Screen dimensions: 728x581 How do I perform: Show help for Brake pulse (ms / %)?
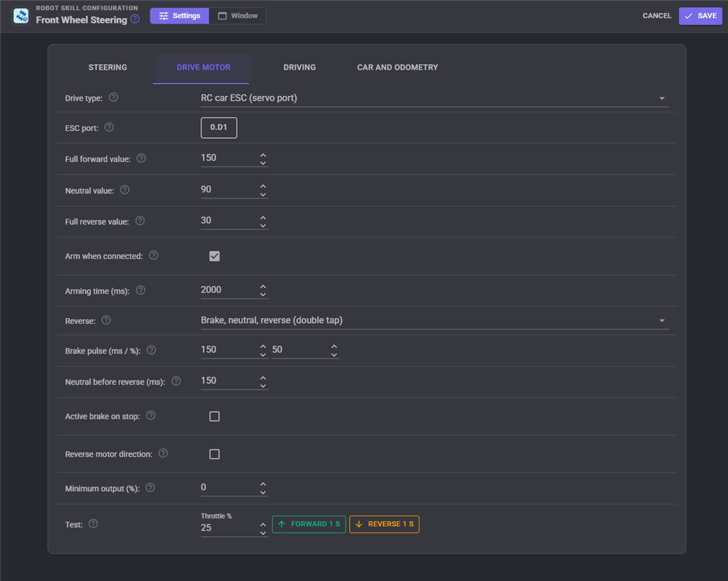pyautogui.click(x=151, y=350)
